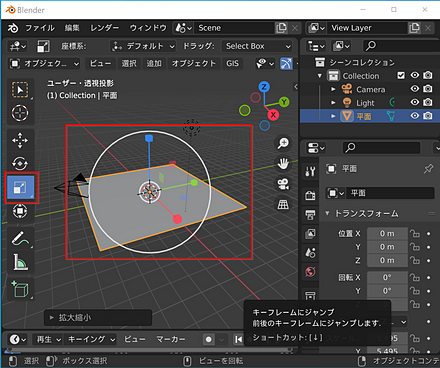The width and height of the screenshot is (440, 368).
Task: Open the 再生 dropdown in timeline
Action: (x=48, y=339)
